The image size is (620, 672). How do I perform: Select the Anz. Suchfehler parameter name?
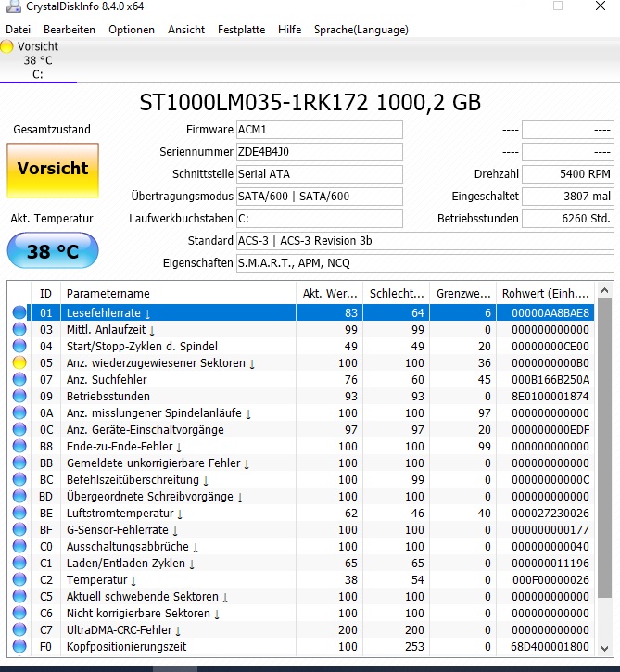tap(107, 380)
